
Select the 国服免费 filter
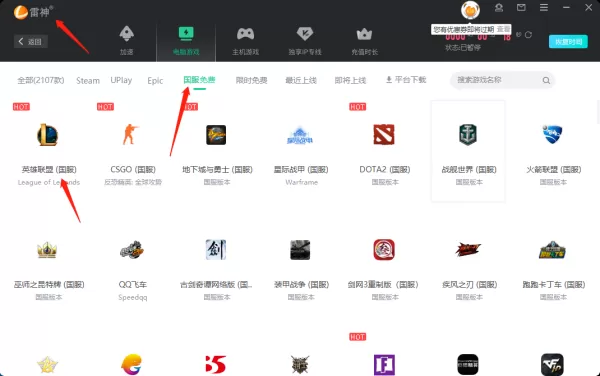(199, 80)
